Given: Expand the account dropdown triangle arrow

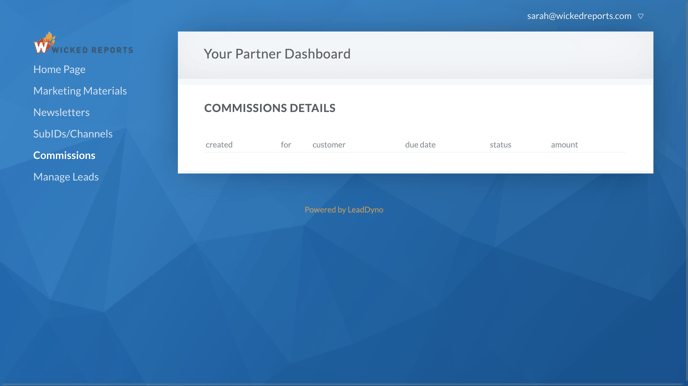Looking at the screenshot, I should (x=641, y=16).
